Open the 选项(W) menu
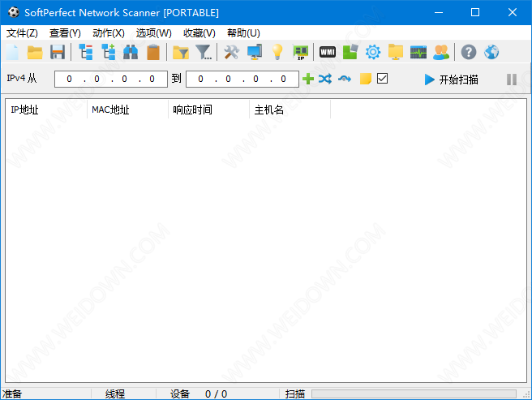This screenshot has width=532, height=400. (x=154, y=33)
